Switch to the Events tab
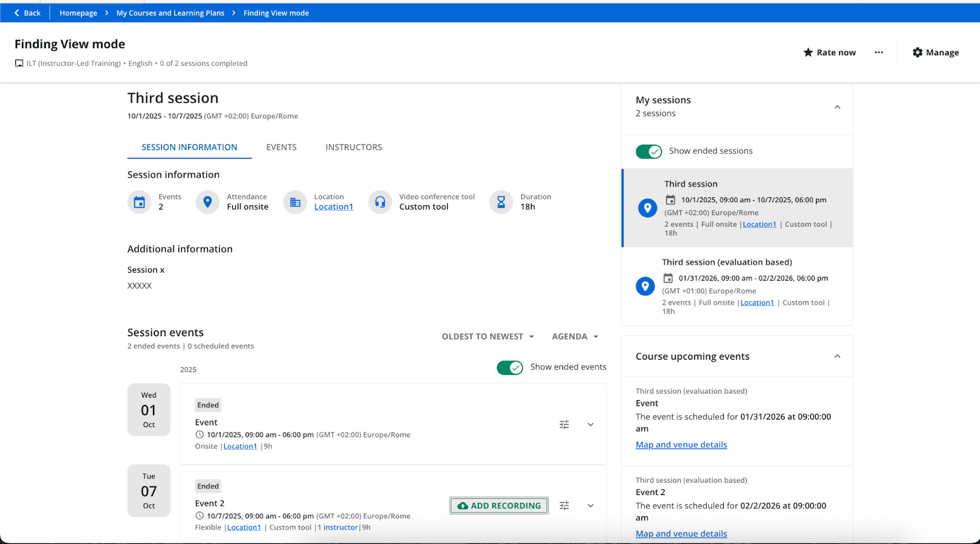The height and width of the screenshot is (544, 980). pyautogui.click(x=281, y=147)
